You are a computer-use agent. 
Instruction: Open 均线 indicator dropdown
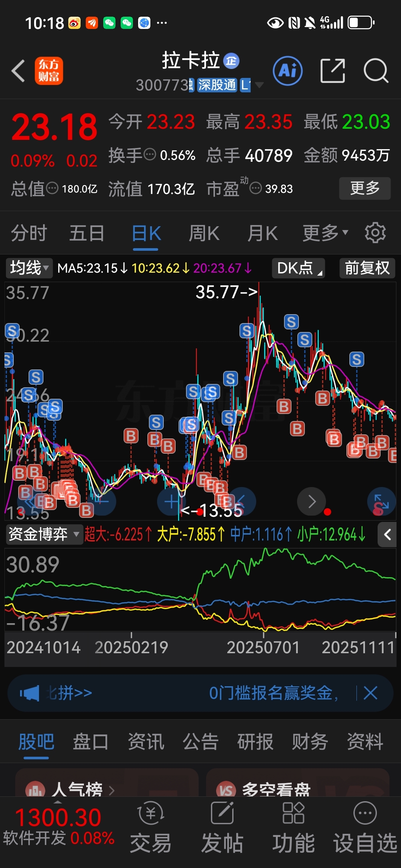(29, 268)
